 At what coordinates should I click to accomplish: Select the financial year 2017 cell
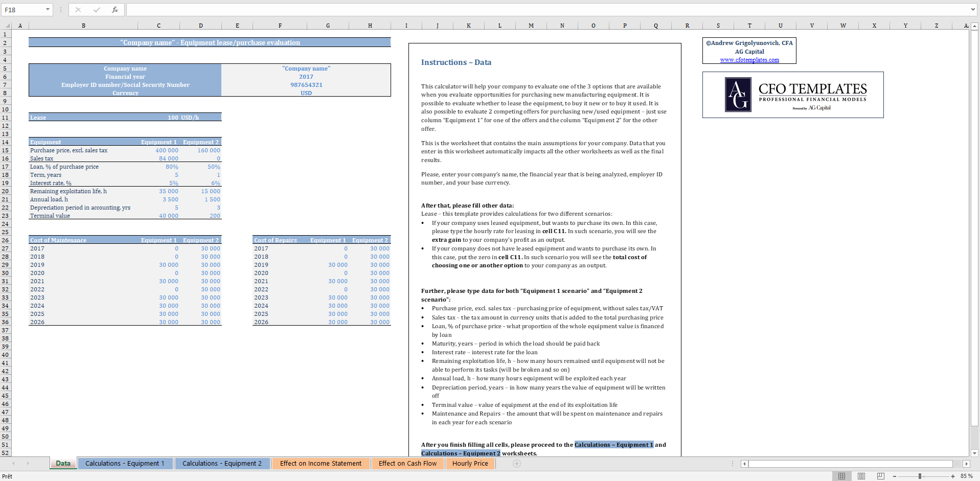(306, 77)
